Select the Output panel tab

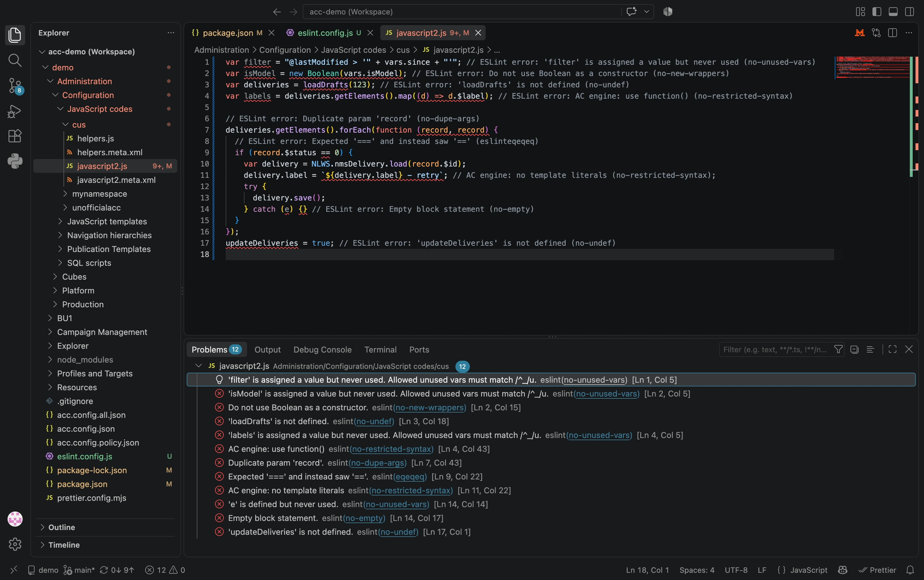tap(267, 349)
